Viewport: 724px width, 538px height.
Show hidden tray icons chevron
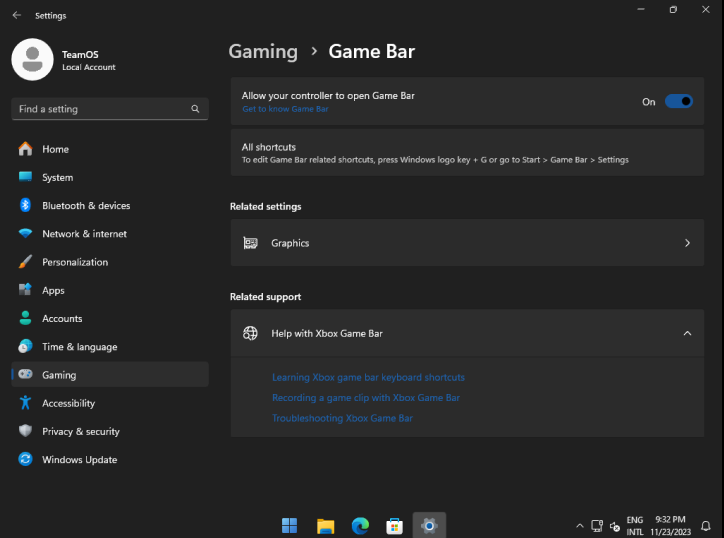click(579, 526)
